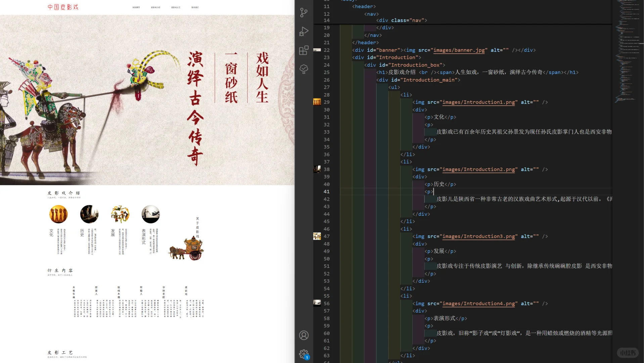Click the Introduction4.png gutter thumbnail

tap(317, 303)
